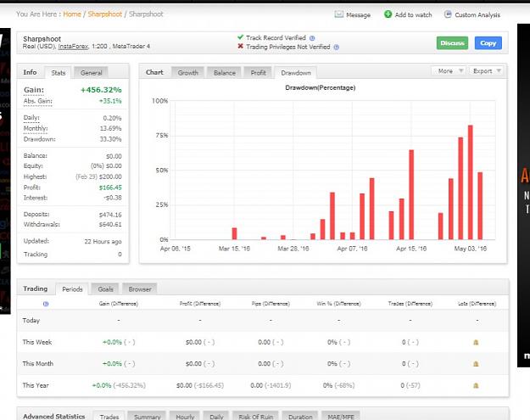Click the +456.32% gain value
The height and width of the screenshot is (420, 530).
pos(101,90)
